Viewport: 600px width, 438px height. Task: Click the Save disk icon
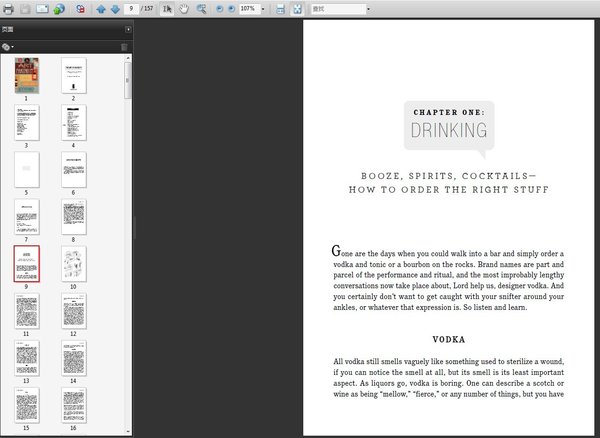25,9
